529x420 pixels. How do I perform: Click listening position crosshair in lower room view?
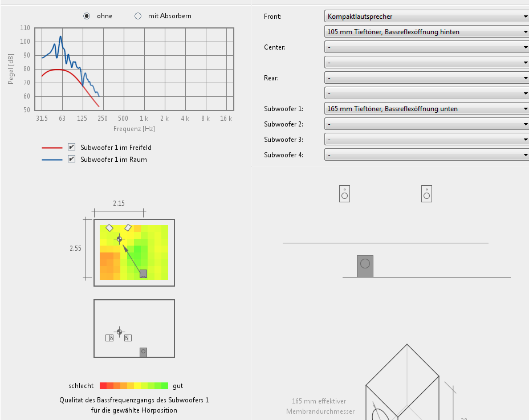(x=119, y=331)
